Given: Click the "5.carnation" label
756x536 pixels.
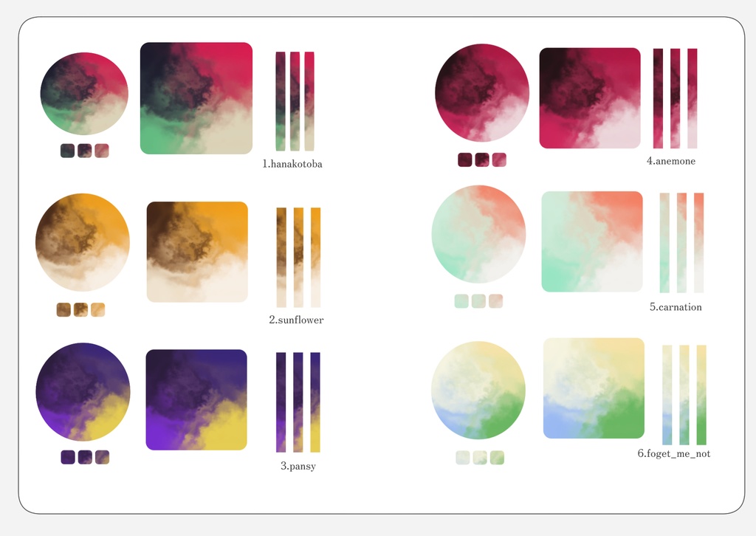Looking at the screenshot, I should (676, 307).
